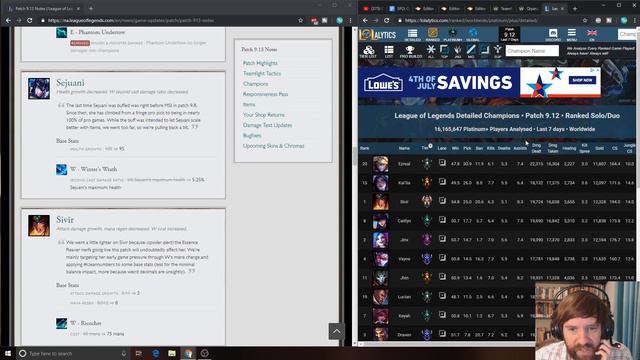The image size is (640, 360).
Task: Open Kai'Sa's lane icon in table
Action: click(x=442, y=182)
